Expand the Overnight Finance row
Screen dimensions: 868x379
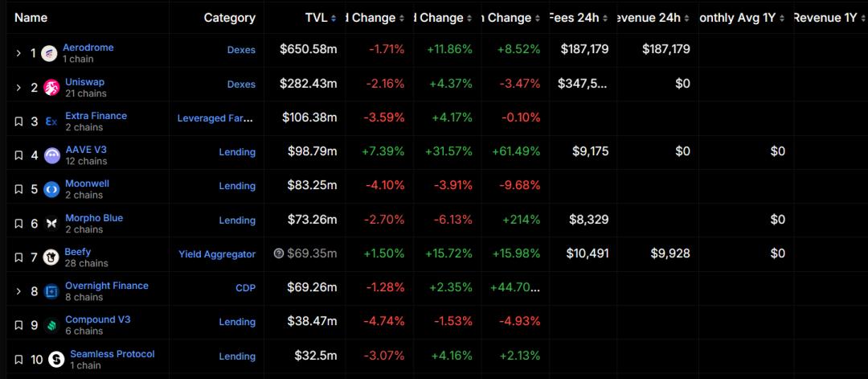pos(18,291)
